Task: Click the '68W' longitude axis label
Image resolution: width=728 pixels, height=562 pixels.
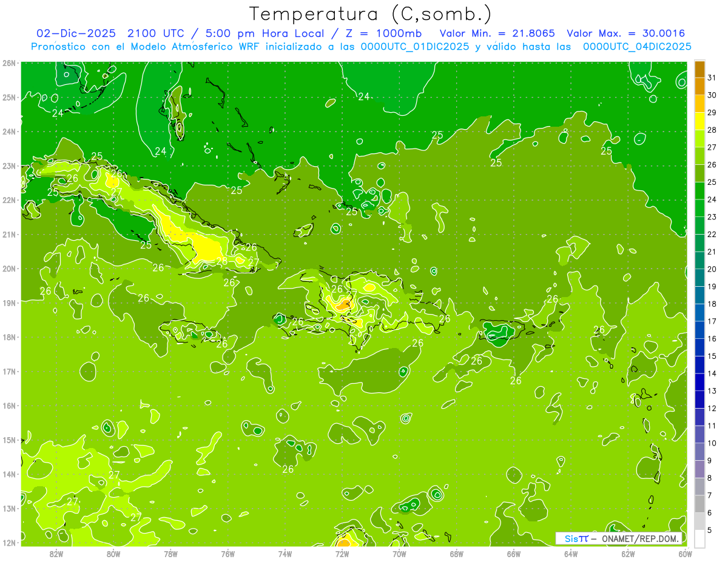Action: coord(457,553)
